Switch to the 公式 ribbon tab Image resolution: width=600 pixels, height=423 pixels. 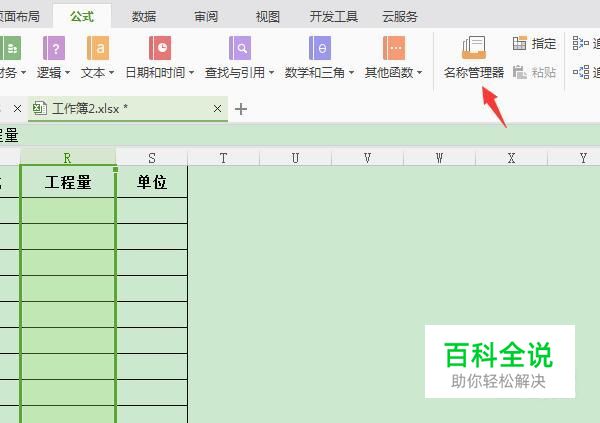(x=82, y=16)
